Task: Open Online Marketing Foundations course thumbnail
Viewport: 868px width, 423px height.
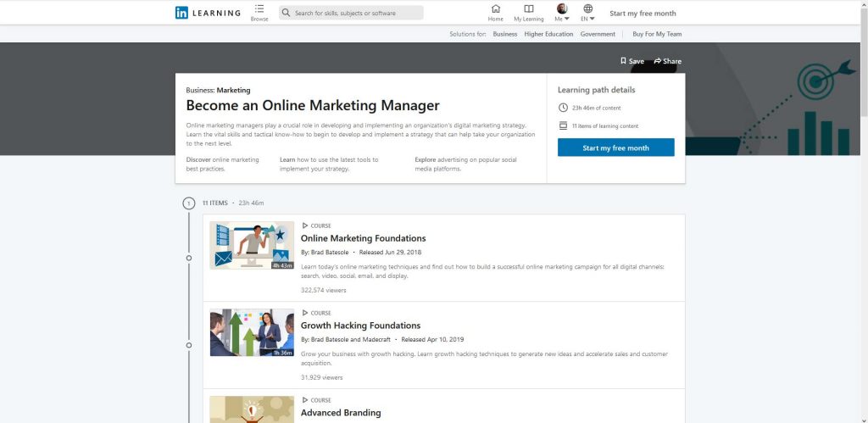Action: pos(252,245)
